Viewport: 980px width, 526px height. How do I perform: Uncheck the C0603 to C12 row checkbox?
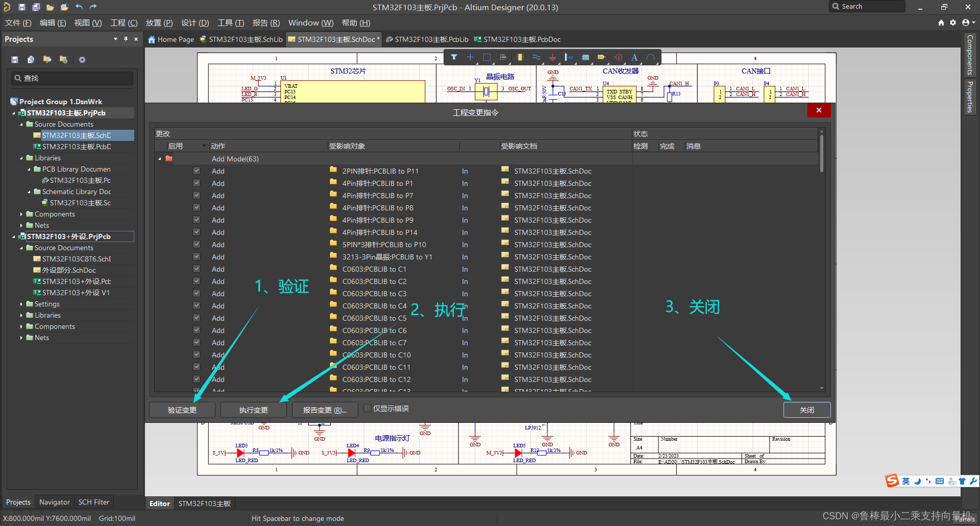pyautogui.click(x=197, y=379)
